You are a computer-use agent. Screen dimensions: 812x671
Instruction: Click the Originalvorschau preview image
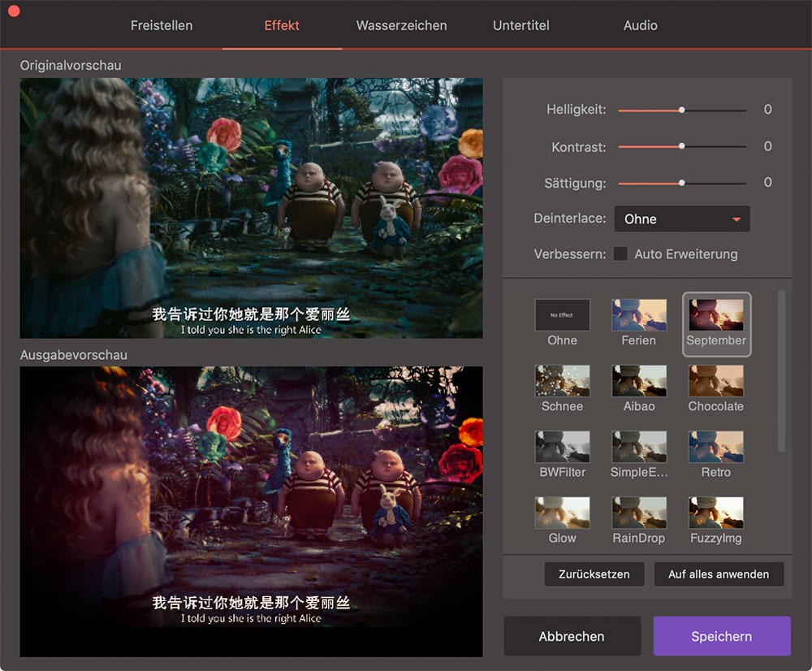click(x=251, y=208)
